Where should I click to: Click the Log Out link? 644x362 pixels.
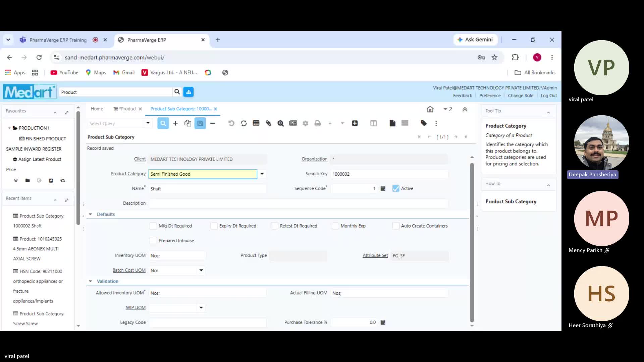click(549, 96)
